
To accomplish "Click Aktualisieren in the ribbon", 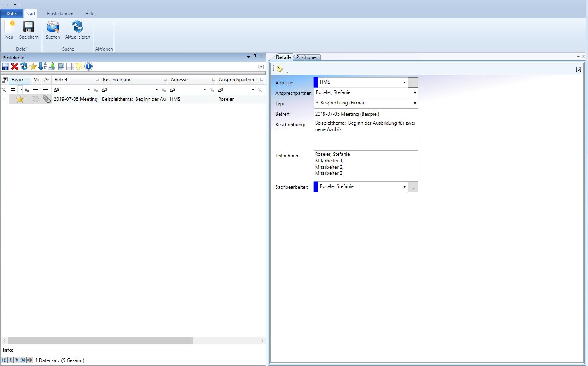I will click(x=78, y=30).
